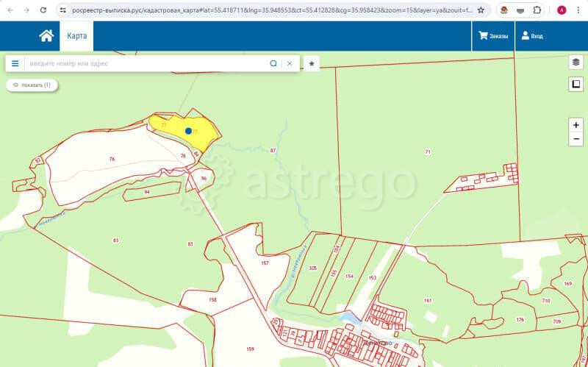Clear the search field with X

(x=290, y=63)
